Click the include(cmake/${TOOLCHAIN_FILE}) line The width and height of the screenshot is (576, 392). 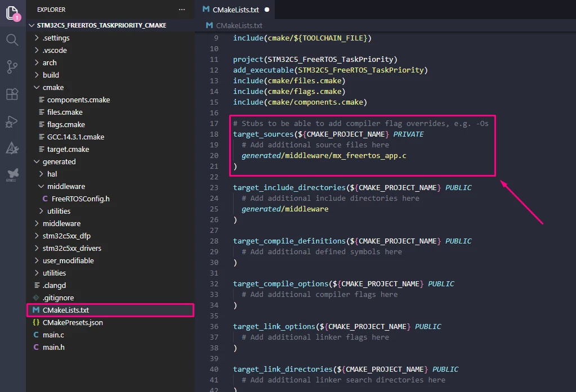[x=302, y=38]
